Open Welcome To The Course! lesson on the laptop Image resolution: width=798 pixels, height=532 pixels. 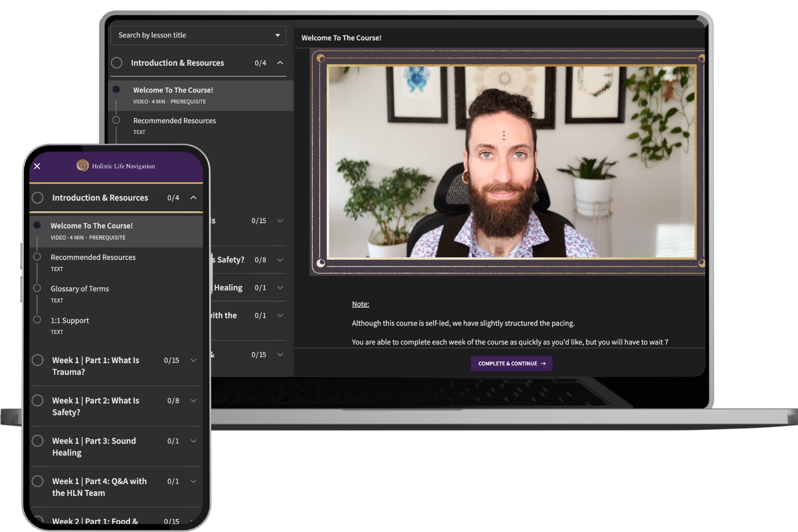point(202,95)
